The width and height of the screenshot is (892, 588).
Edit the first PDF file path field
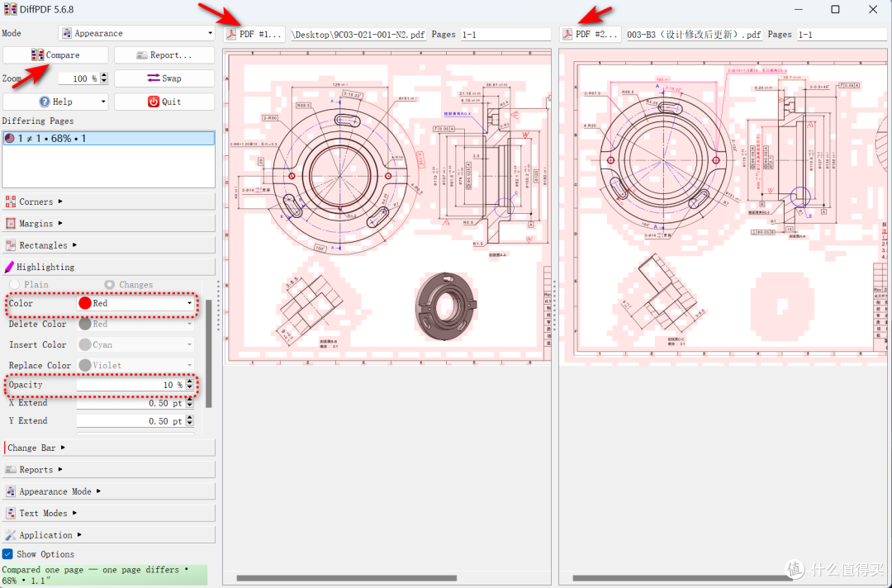coord(359,35)
